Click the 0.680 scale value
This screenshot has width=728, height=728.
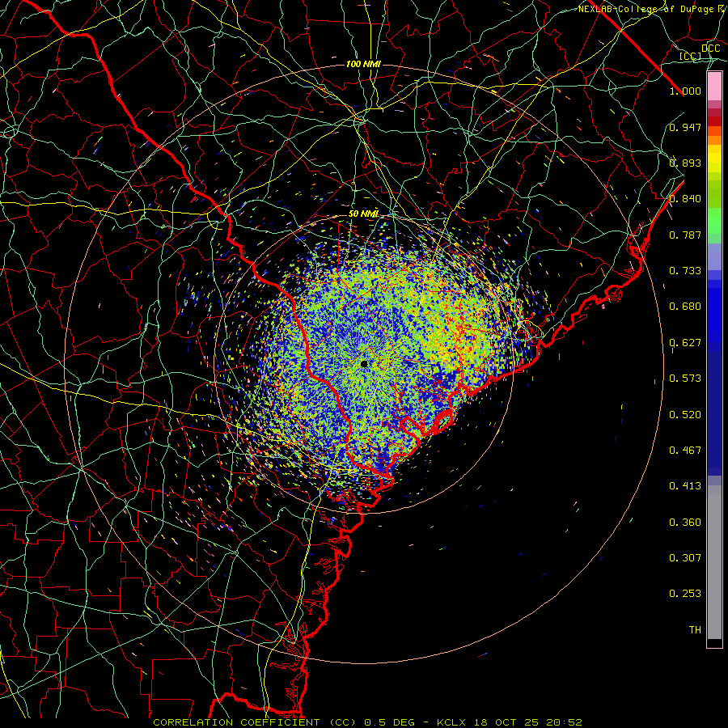tap(685, 307)
